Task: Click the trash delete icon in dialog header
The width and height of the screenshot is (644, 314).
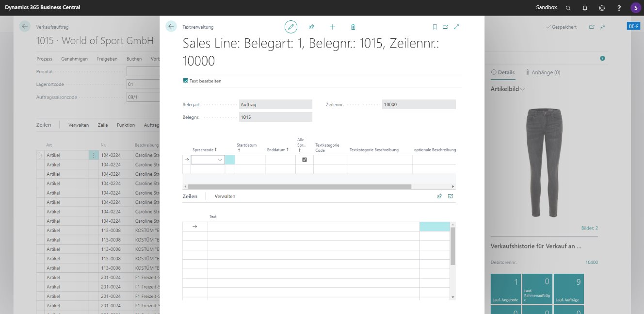Action: [x=353, y=27]
